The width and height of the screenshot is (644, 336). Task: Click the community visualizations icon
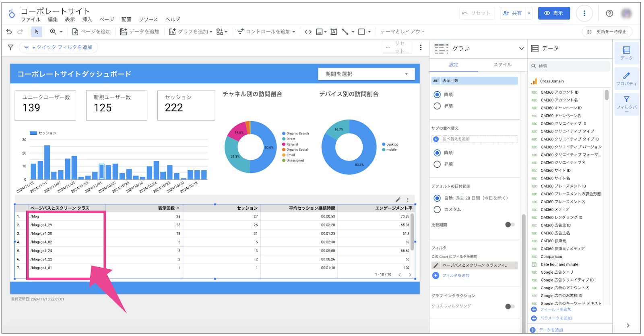point(220,31)
